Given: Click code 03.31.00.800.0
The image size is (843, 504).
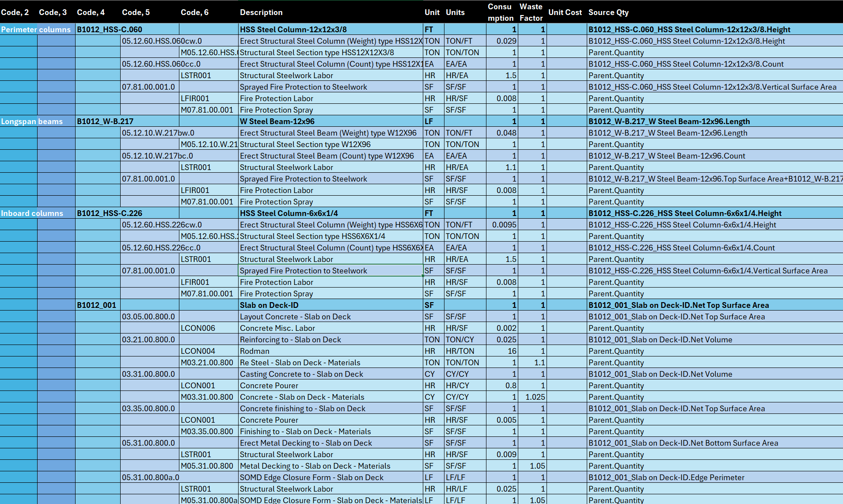Looking at the screenshot, I should click(150, 374).
